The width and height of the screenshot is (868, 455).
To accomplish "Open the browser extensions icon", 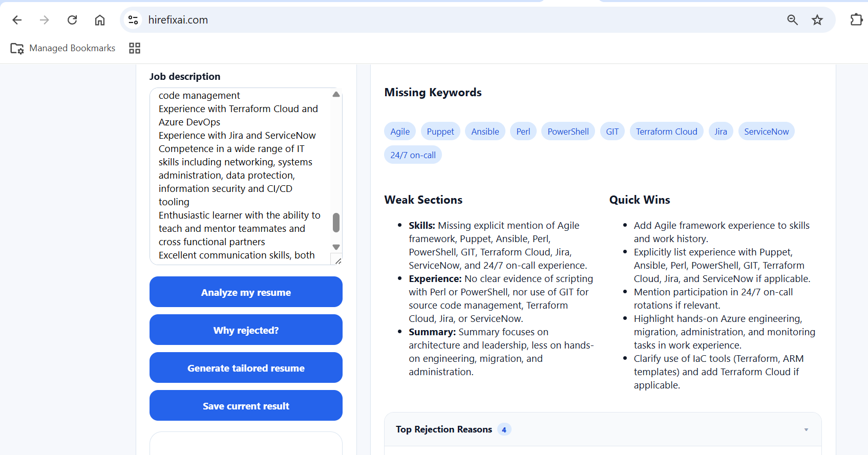I will coord(856,20).
